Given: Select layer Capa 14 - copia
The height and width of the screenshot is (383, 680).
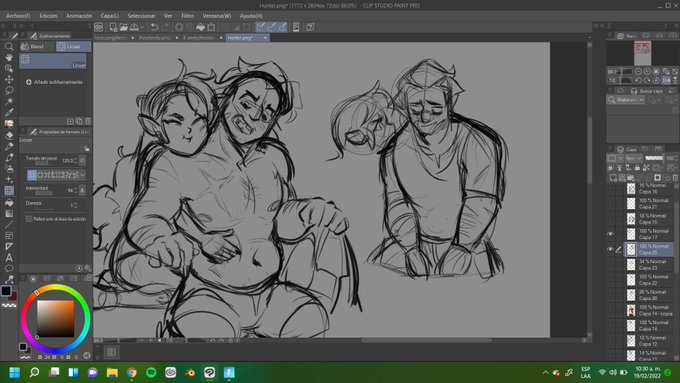Looking at the screenshot, I should coord(649,310).
